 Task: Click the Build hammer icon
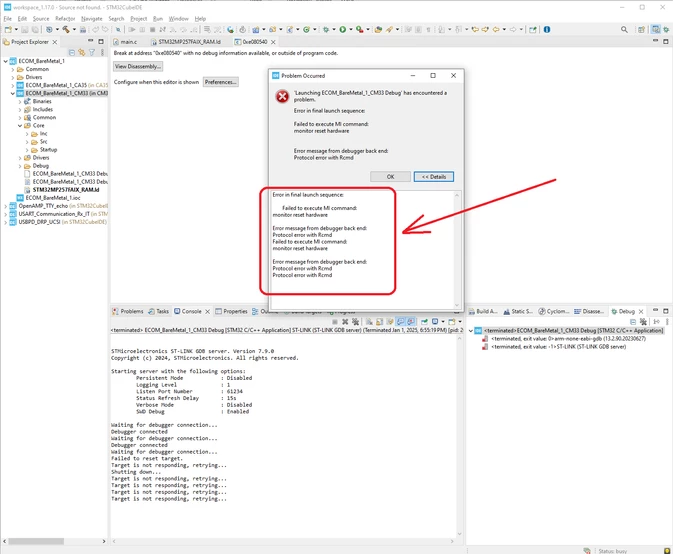(x=66, y=30)
